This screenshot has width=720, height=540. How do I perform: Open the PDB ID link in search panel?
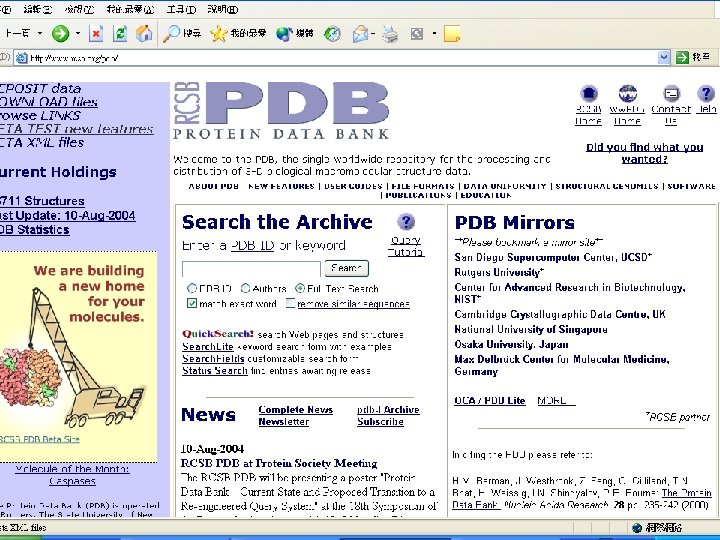coord(252,245)
